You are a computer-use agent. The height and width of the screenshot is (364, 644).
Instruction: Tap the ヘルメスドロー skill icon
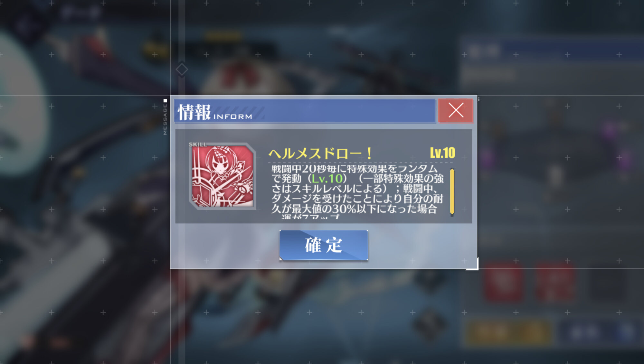pyautogui.click(x=223, y=176)
